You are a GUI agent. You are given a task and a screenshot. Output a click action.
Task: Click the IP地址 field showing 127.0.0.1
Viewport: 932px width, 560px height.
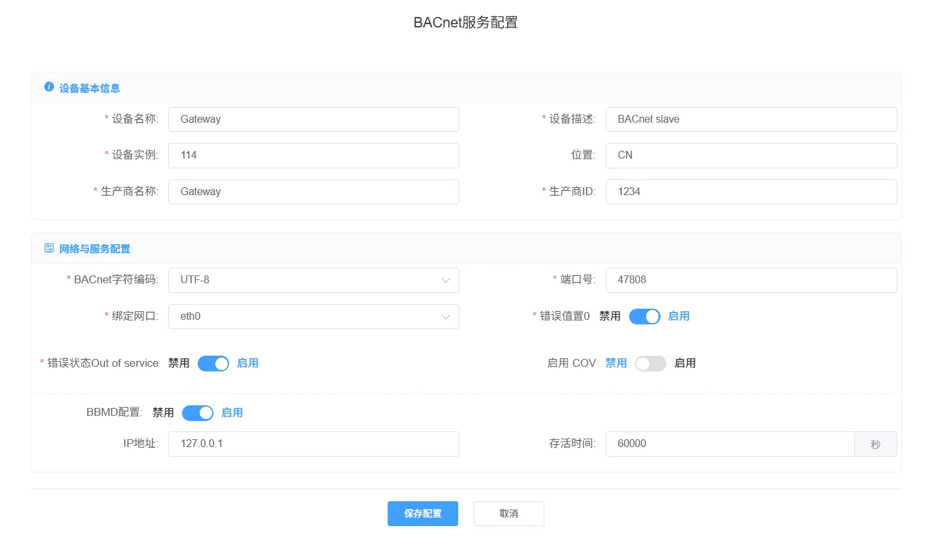click(x=313, y=444)
